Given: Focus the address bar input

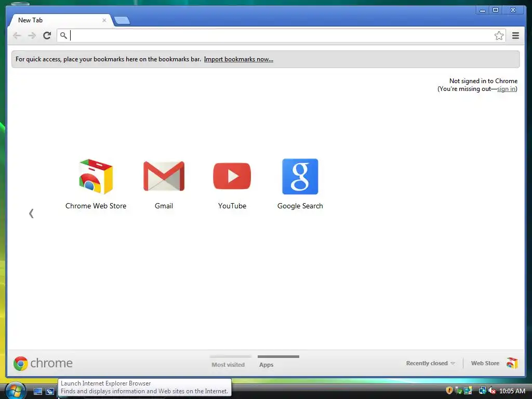Looking at the screenshot, I should [x=281, y=35].
